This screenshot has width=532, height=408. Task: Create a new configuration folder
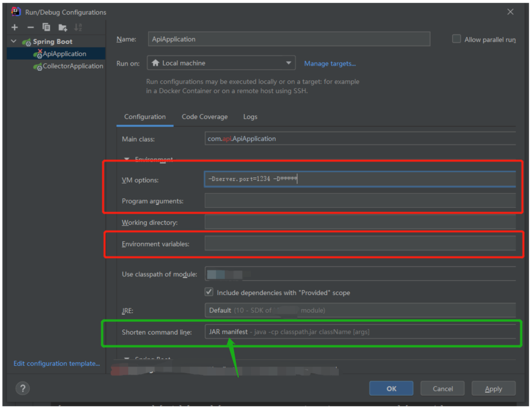[63, 27]
